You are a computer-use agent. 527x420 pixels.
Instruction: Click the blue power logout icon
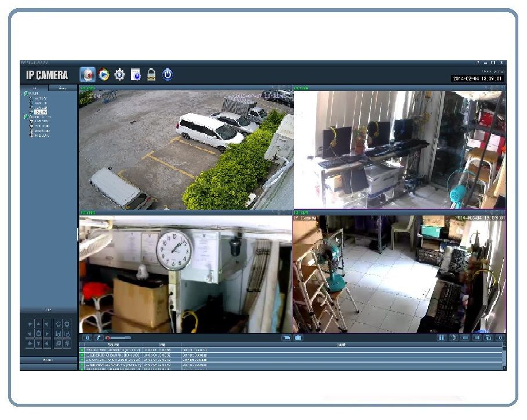(168, 74)
